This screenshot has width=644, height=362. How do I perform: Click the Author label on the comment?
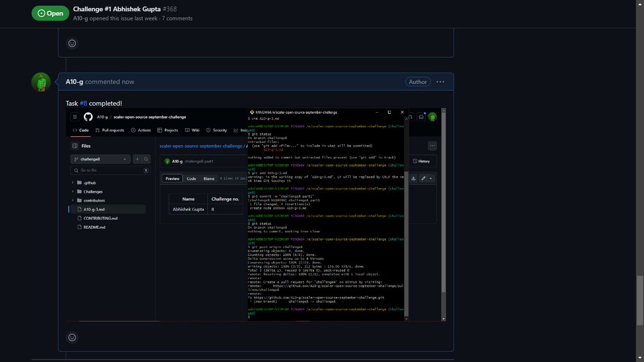pyautogui.click(x=418, y=82)
